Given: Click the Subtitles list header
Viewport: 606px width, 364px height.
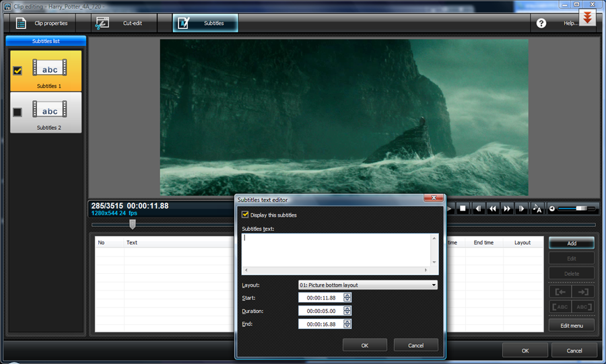Looking at the screenshot, I should click(x=46, y=41).
